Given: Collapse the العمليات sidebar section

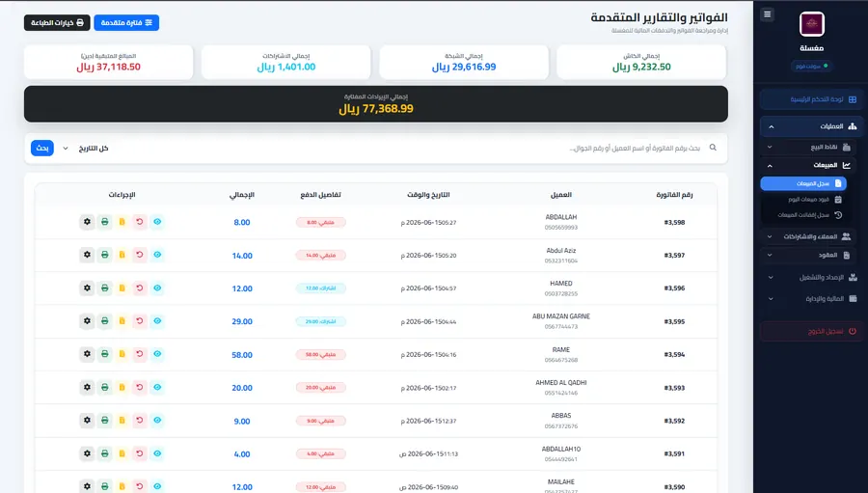Looking at the screenshot, I should (811, 126).
